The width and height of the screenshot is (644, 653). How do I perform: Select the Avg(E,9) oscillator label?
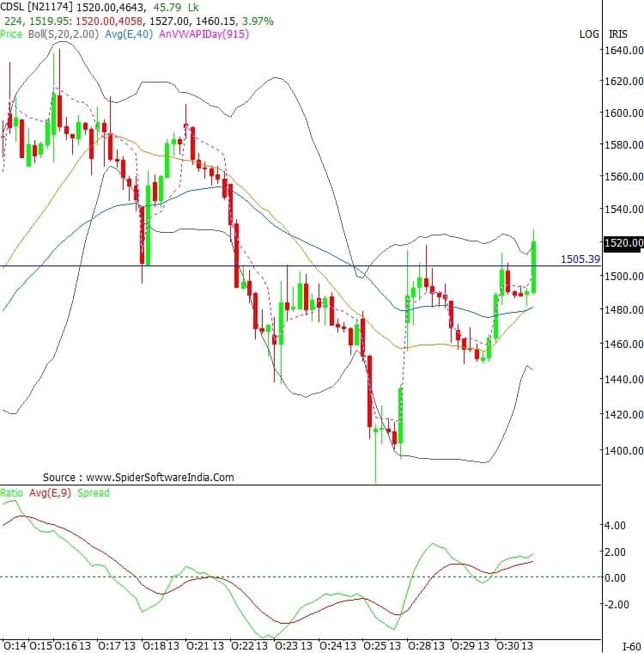(50, 493)
